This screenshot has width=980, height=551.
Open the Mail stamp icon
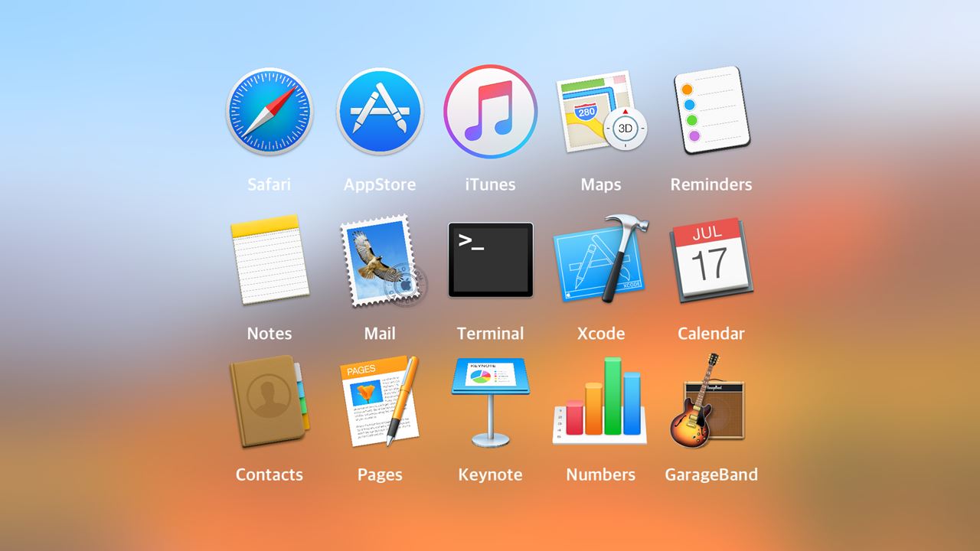(x=383, y=261)
